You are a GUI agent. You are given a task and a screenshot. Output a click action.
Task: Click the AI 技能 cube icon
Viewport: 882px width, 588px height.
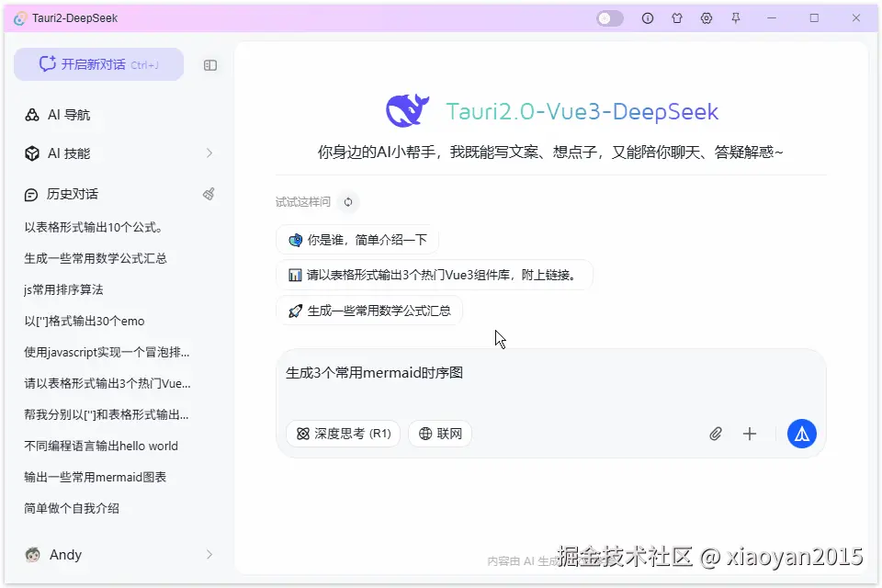pyautogui.click(x=32, y=153)
